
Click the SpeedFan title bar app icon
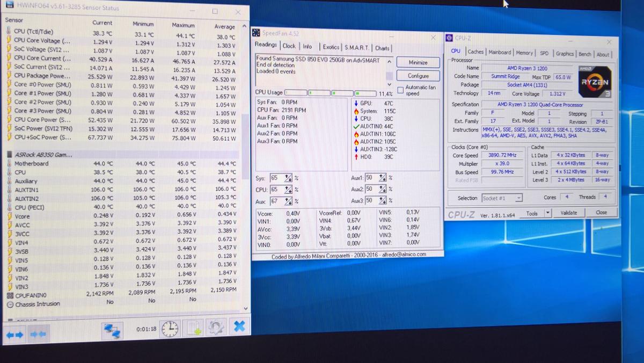click(x=257, y=33)
